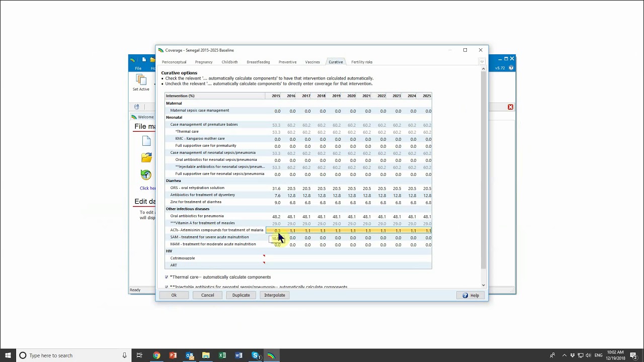Open Outlook from the taskbar

(190, 355)
